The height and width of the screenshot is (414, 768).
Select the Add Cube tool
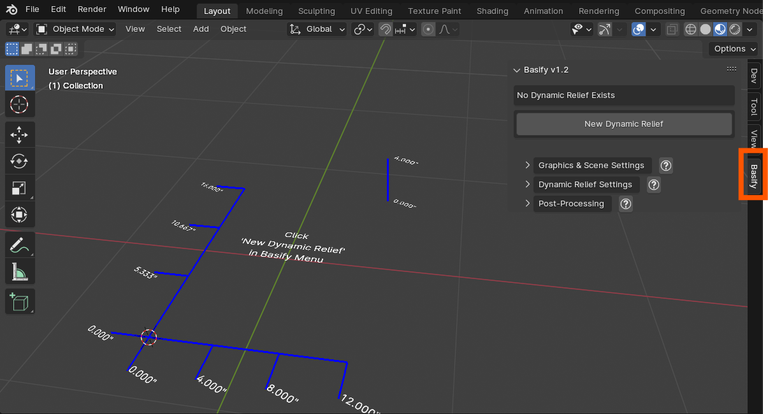19,301
